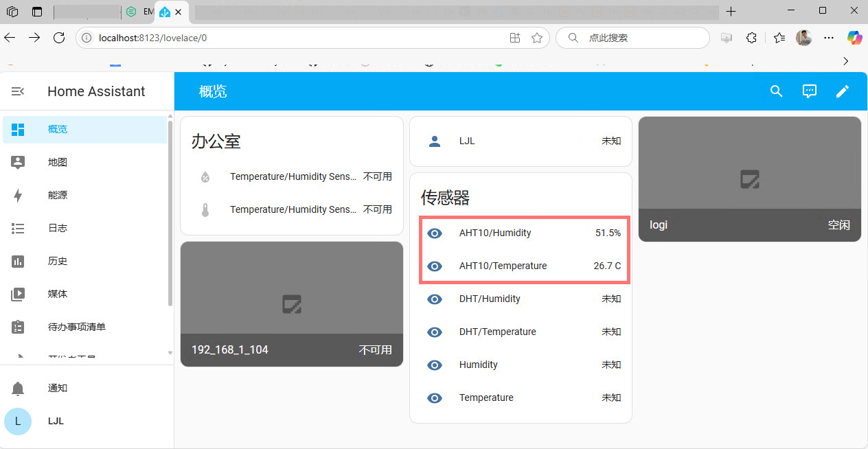Screen dimensions: 868x449
Task: Open a new browser tab
Action: coord(731,11)
